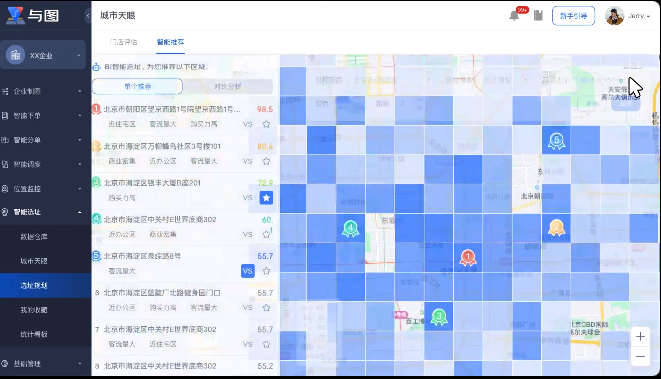This screenshot has width=661, height=379.
Task: Turn off VS on rank 5 entry
Action: (x=247, y=271)
